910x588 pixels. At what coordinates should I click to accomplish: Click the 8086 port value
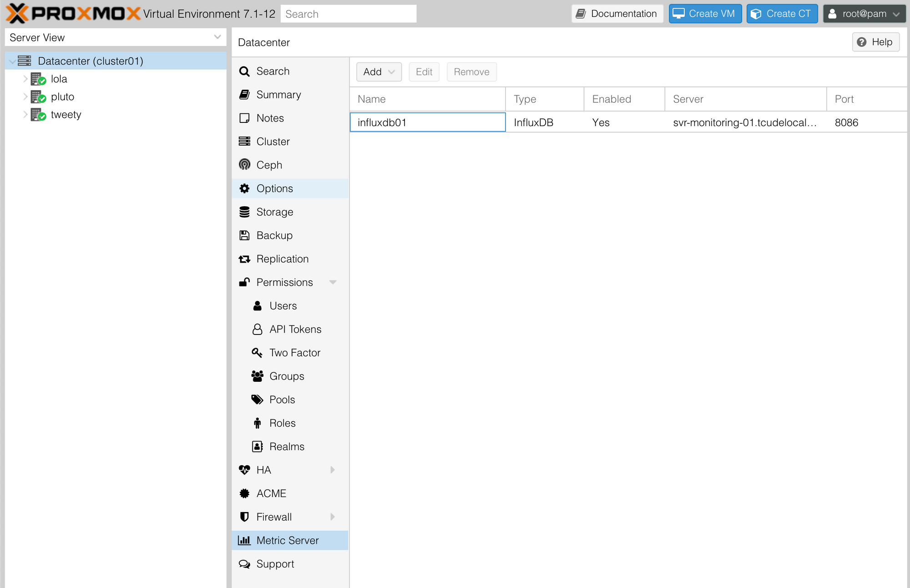tap(846, 122)
